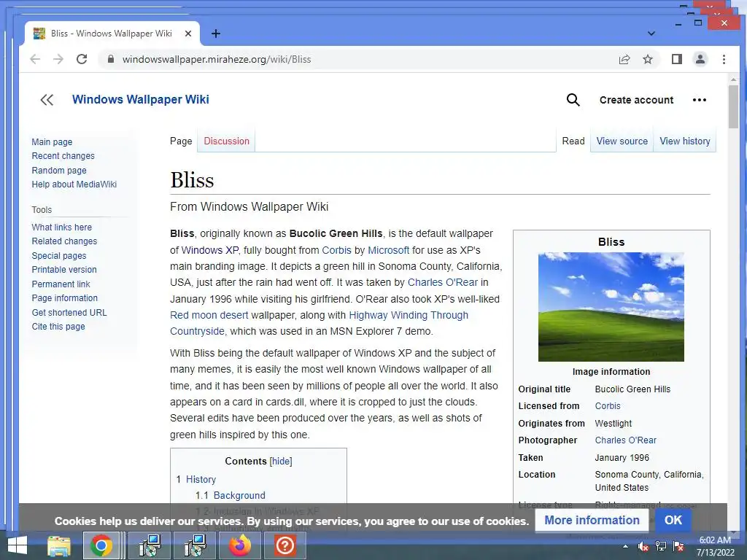Click the page vertical scrollbar thumb

[x=733, y=106]
